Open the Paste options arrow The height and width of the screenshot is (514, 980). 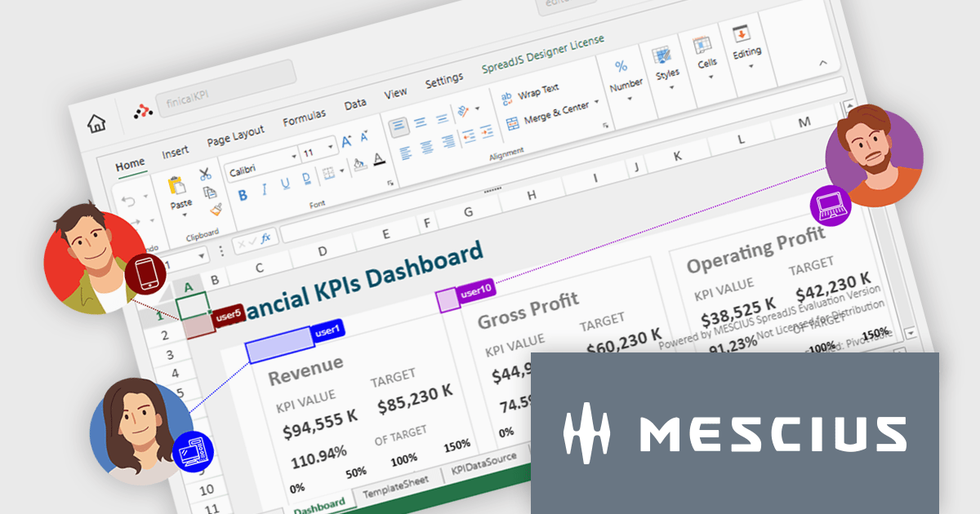(x=185, y=215)
